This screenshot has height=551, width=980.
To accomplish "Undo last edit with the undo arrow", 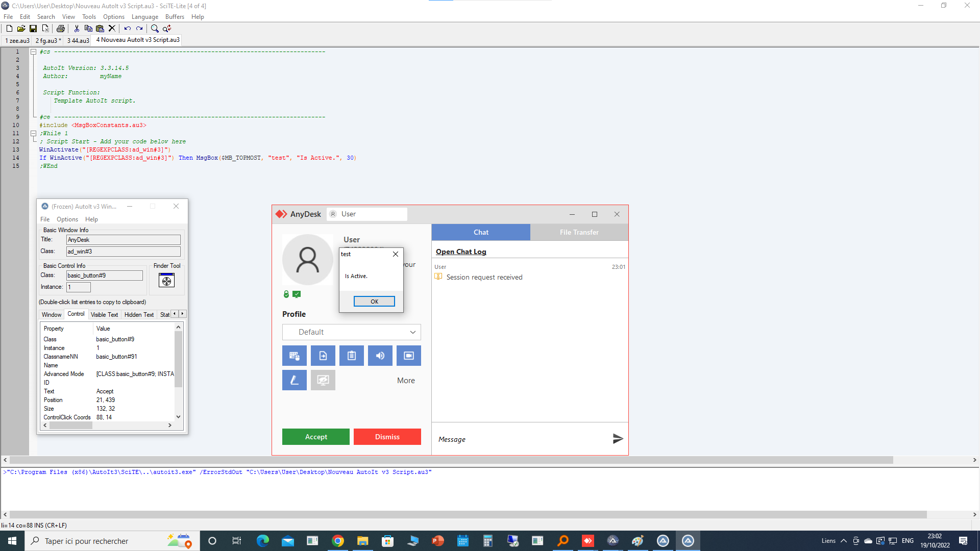I will [128, 29].
